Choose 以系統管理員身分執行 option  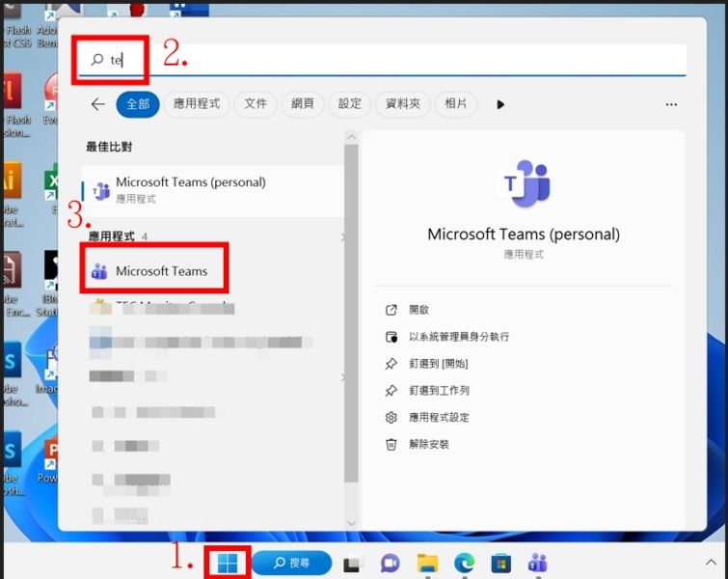[458, 337]
